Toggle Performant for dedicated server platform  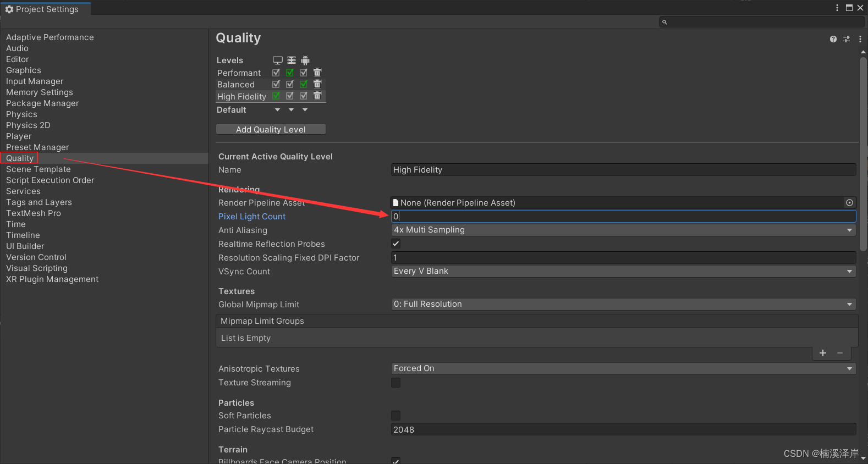point(290,73)
